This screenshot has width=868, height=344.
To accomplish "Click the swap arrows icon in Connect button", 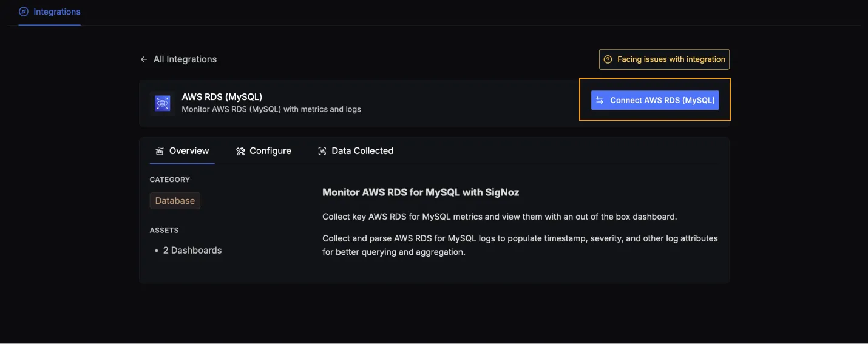I will pos(600,100).
